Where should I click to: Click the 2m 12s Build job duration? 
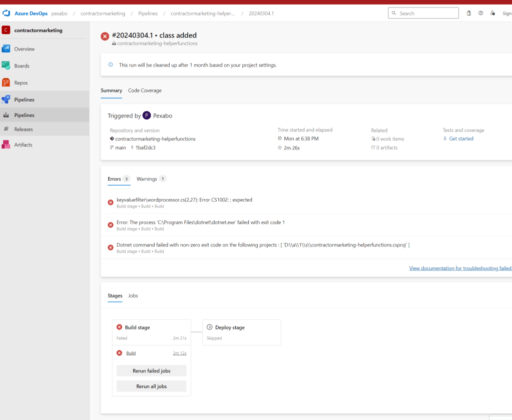[x=180, y=353]
